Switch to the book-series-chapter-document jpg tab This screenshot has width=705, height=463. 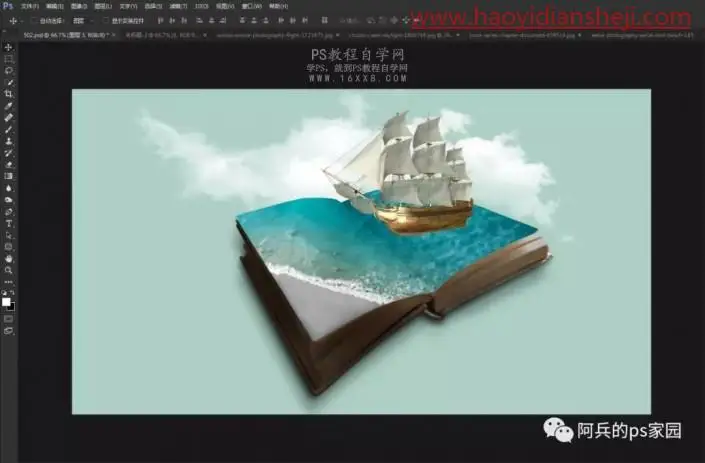[522, 35]
